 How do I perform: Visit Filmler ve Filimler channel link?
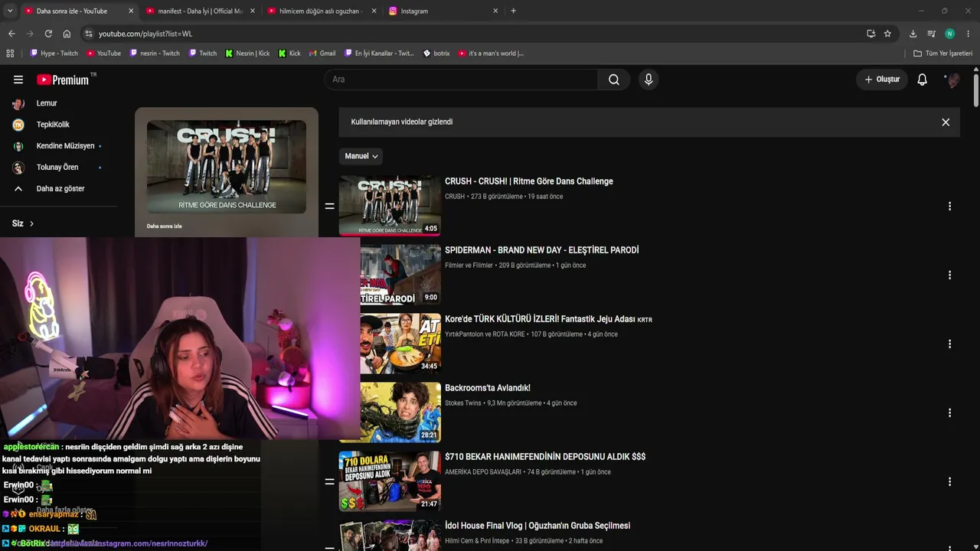(469, 266)
